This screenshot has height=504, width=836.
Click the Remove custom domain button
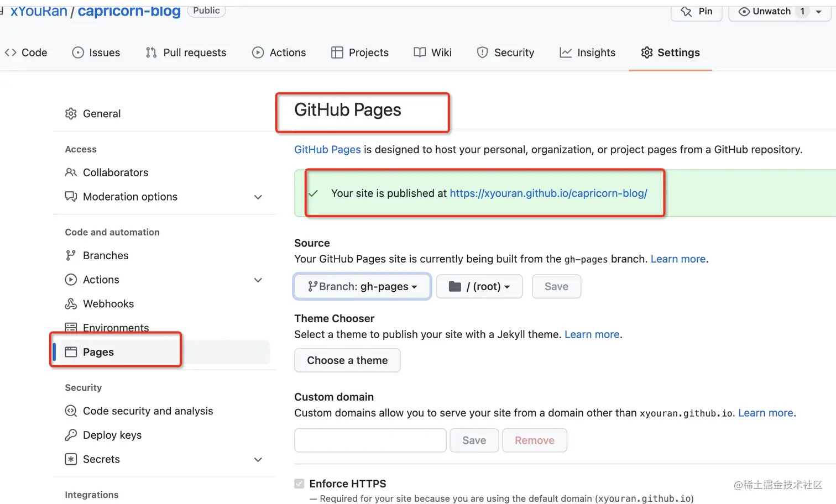click(x=535, y=440)
